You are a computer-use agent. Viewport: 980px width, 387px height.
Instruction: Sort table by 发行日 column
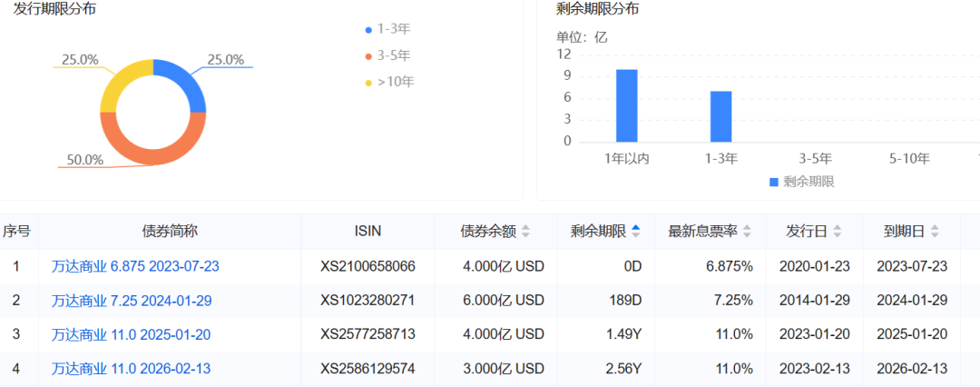[x=837, y=232]
